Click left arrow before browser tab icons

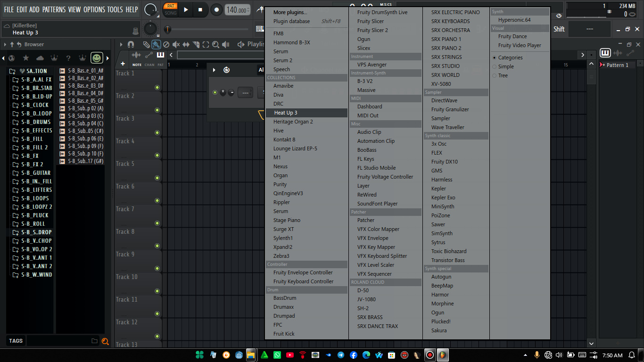pos(3,58)
